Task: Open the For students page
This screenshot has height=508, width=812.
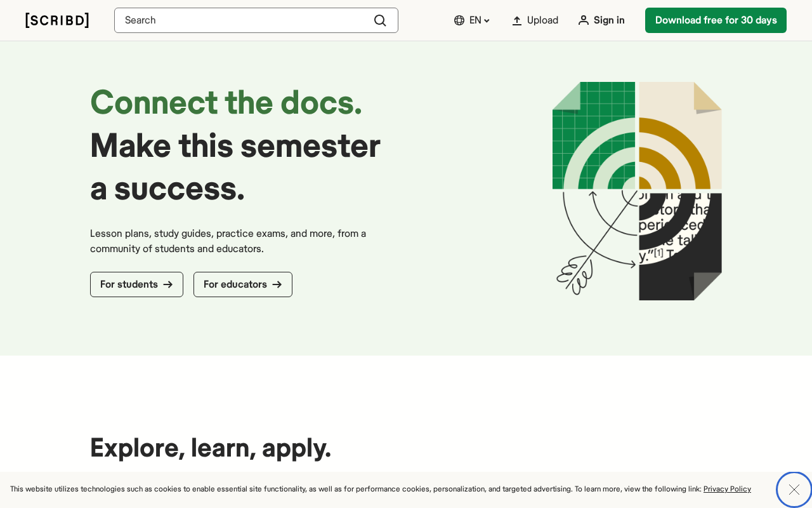Action: pyautogui.click(x=136, y=284)
